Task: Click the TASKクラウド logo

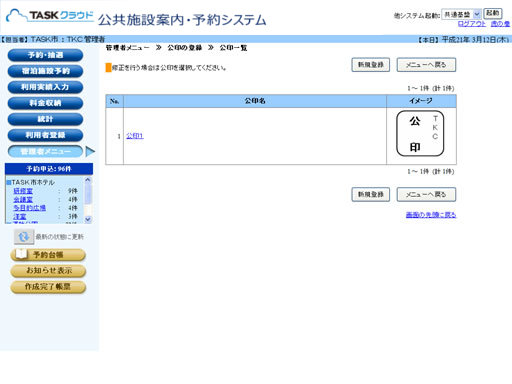Action: pyautogui.click(x=50, y=15)
